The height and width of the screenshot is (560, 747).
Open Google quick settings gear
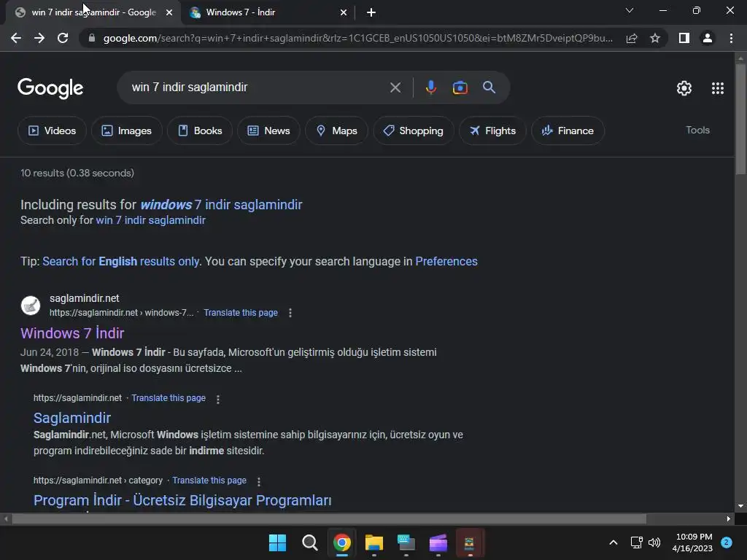pos(684,88)
